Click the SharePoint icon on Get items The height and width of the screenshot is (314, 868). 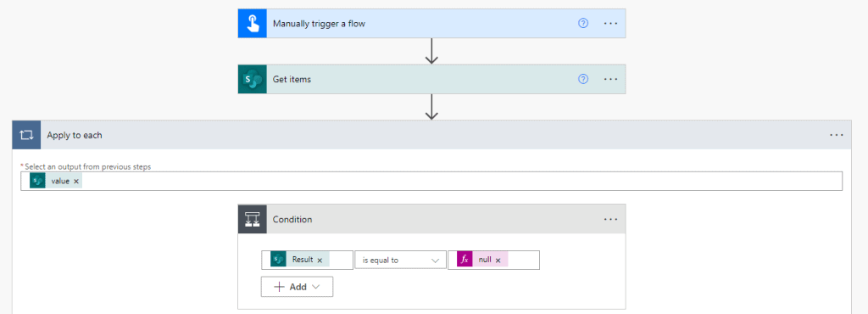(253, 79)
